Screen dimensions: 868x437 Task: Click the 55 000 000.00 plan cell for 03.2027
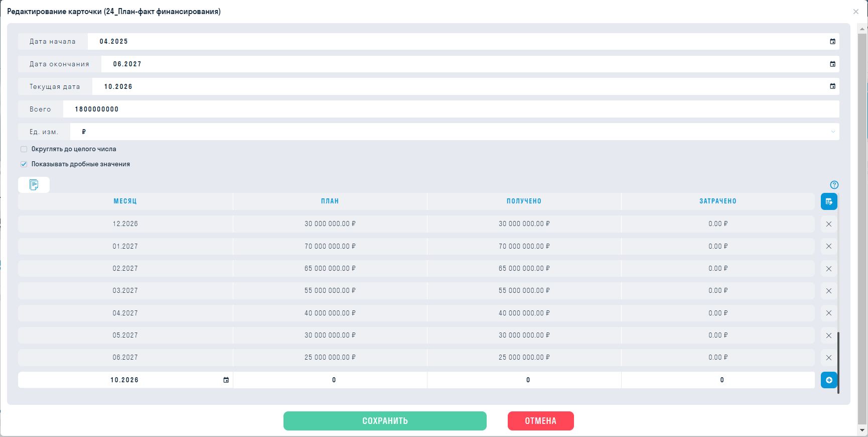pos(330,291)
